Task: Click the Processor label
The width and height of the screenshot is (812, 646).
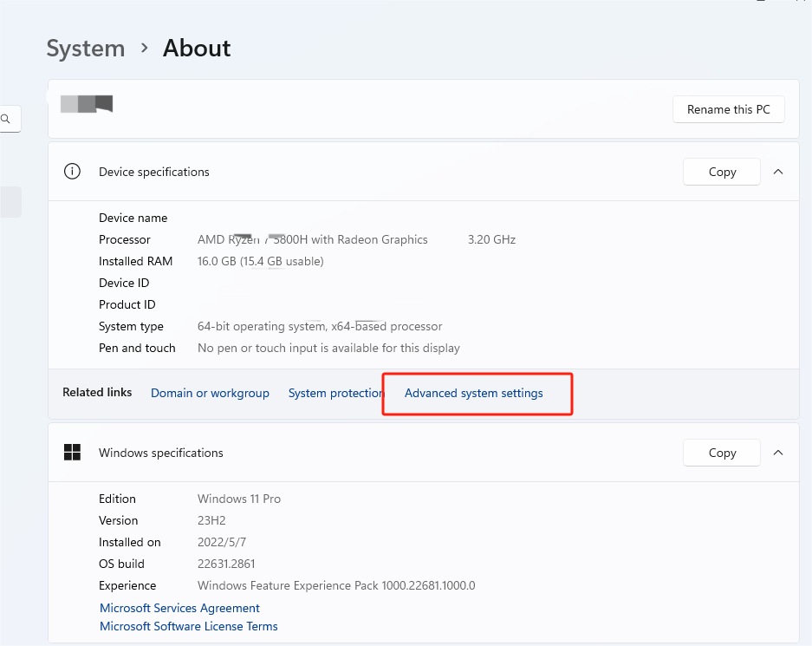Action: [x=124, y=239]
